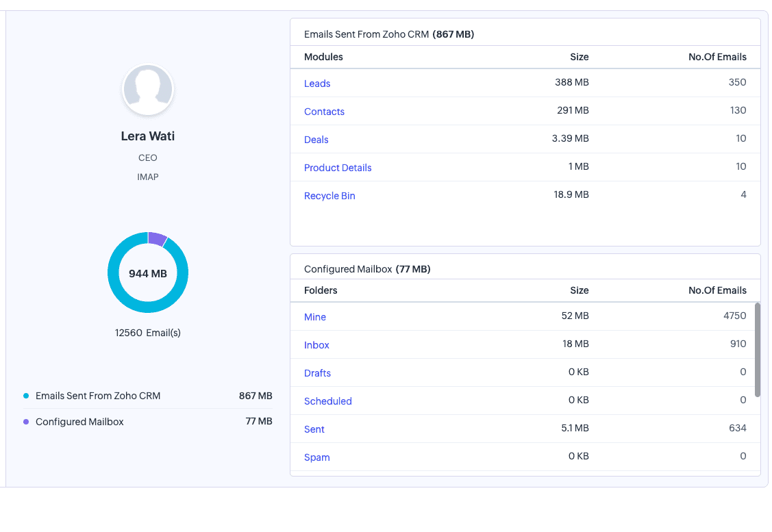Open the Product Details link
The image size is (772, 532).
click(x=338, y=168)
